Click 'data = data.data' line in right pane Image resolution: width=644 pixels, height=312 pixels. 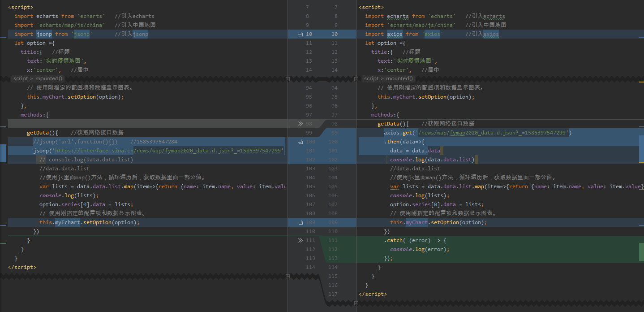(415, 151)
